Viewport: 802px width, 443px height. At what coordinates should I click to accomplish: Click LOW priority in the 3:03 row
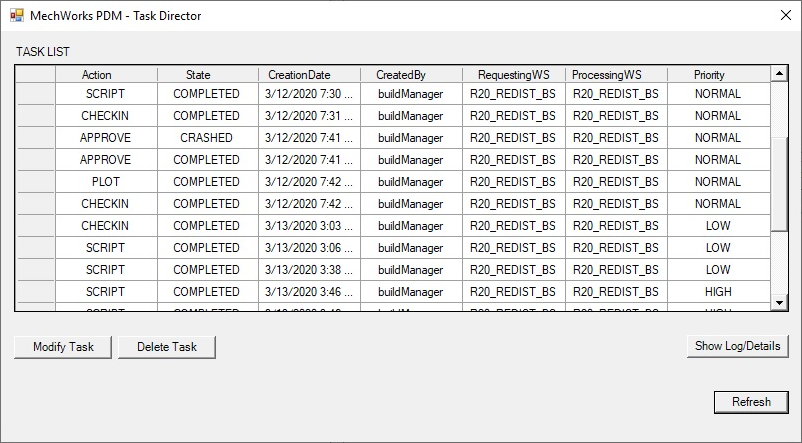point(719,226)
